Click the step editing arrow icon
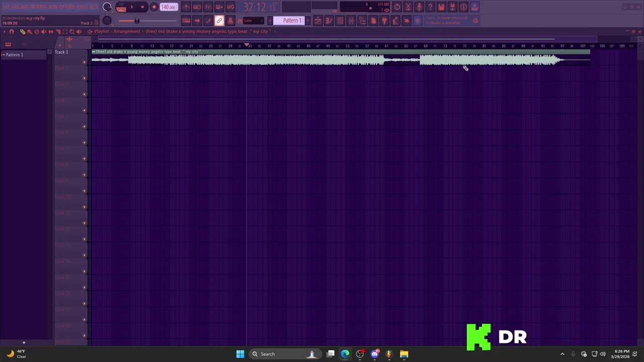 coord(197,21)
